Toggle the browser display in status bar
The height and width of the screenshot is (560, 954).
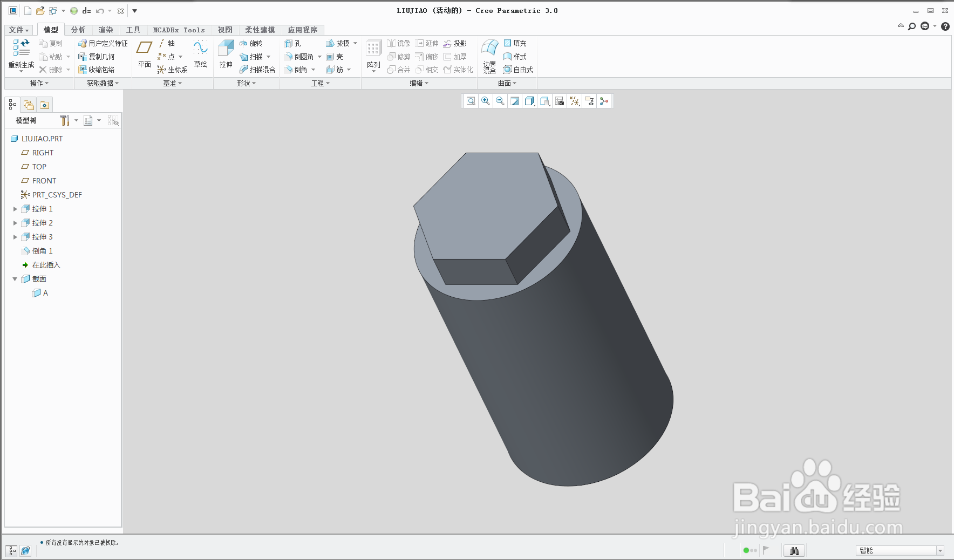pos(25,550)
